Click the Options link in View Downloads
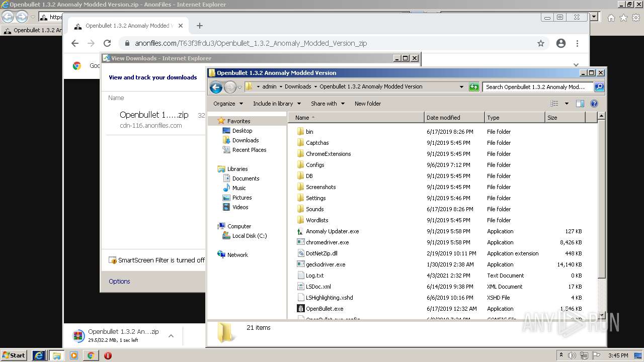The width and height of the screenshot is (644, 362). pos(119,282)
